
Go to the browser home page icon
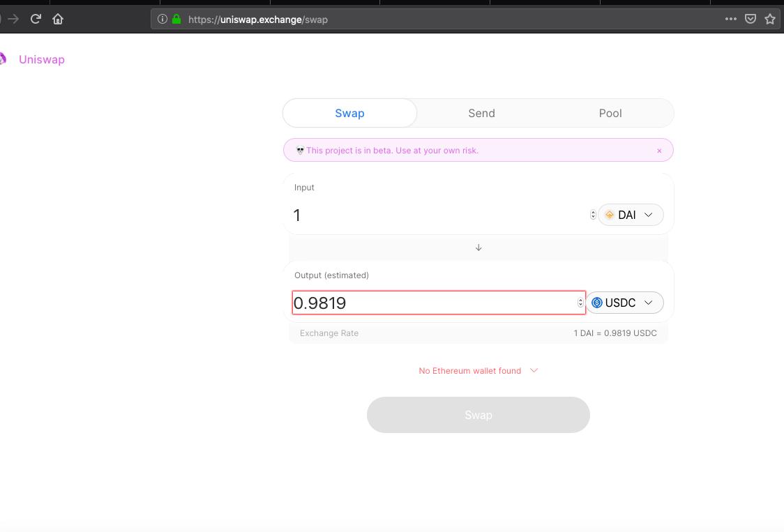(x=58, y=19)
